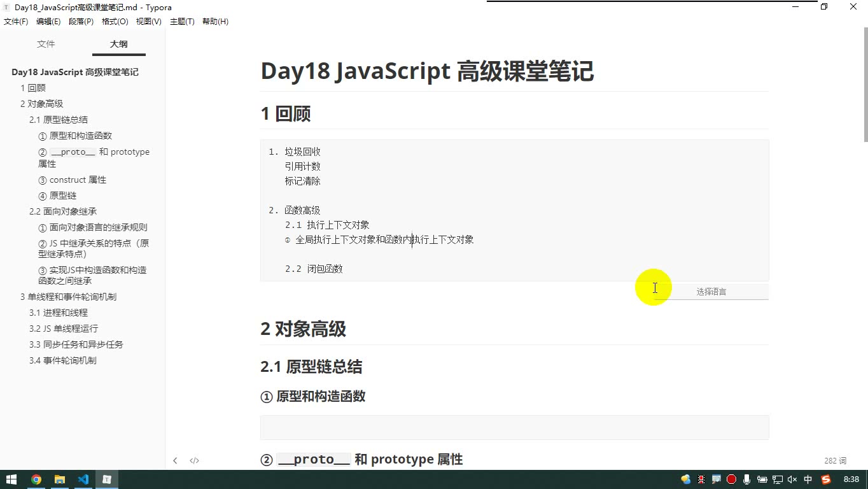Image resolution: width=868 pixels, height=489 pixels.
Task: Go to outline item 2.1 原型链总结
Action: (x=59, y=120)
